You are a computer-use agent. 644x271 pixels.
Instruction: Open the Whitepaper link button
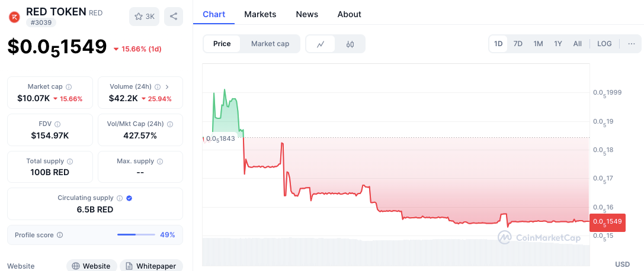click(151, 266)
